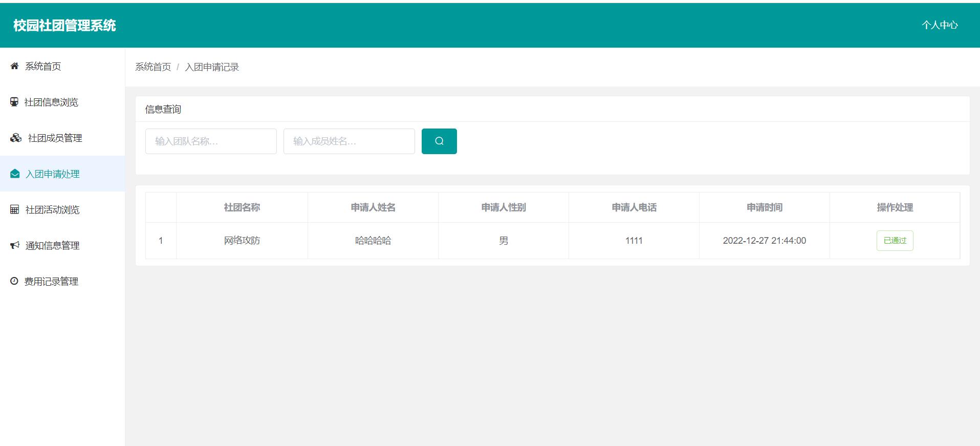Click the 社团名称 column header
Viewport: 980px width, 446px height.
pyautogui.click(x=242, y=207)
